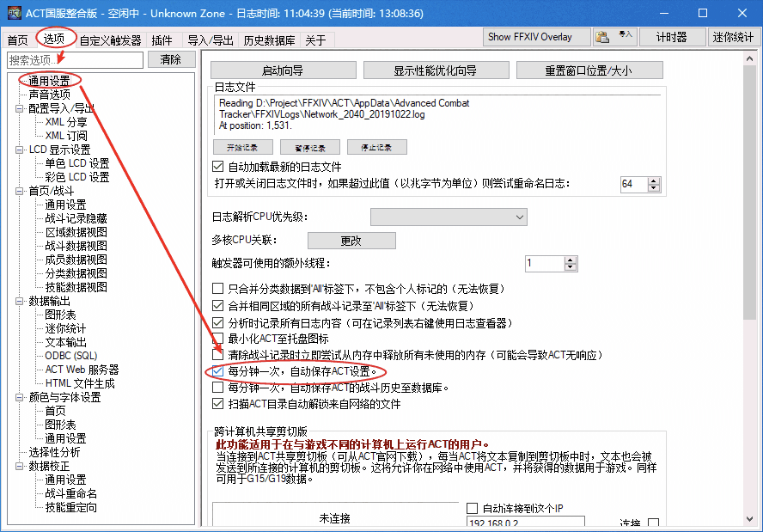Increase 触发器可使用的额外线程 value
The image size is (763, 532).
(x=571, y=260)
